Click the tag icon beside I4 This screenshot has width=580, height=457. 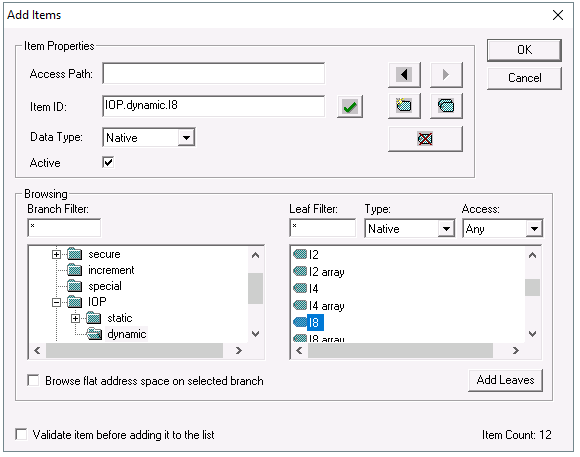tap(300, 288)
